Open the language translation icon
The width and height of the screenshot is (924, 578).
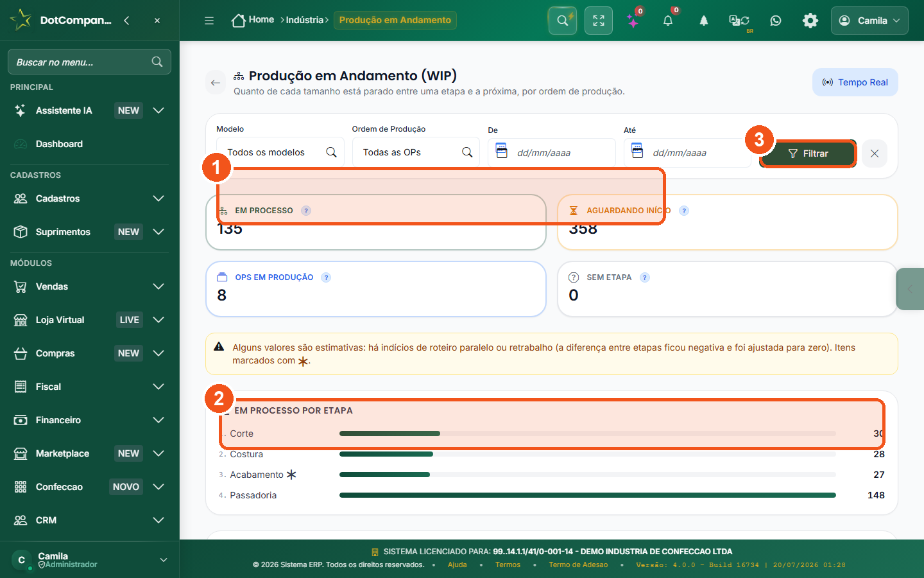[x=739, y=21]
